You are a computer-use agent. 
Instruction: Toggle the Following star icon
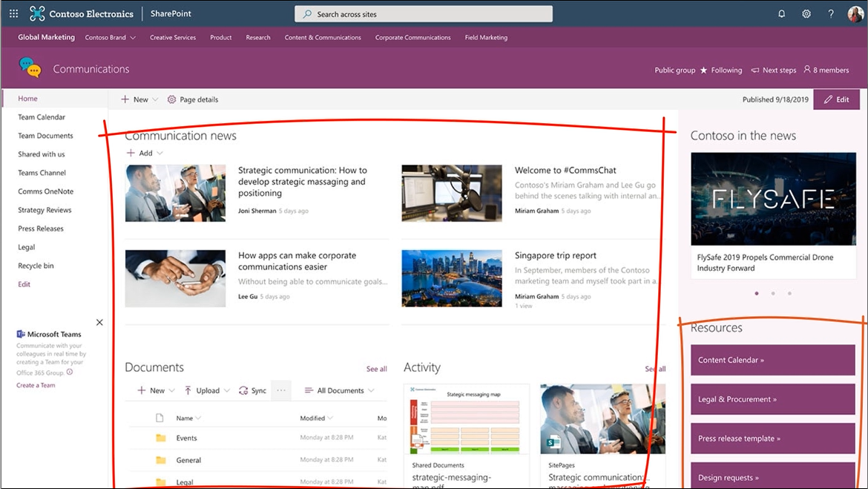click(x=703, y=70)
